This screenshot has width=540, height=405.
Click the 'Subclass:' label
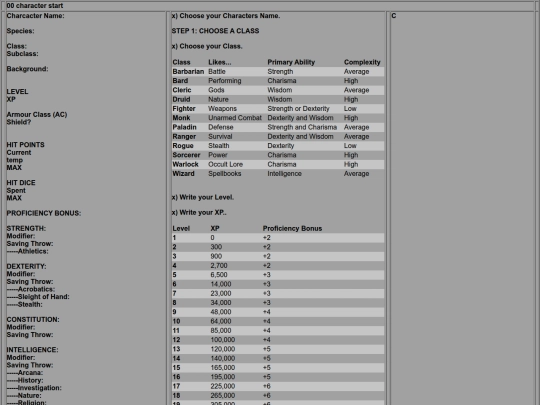tap(22, 54)
